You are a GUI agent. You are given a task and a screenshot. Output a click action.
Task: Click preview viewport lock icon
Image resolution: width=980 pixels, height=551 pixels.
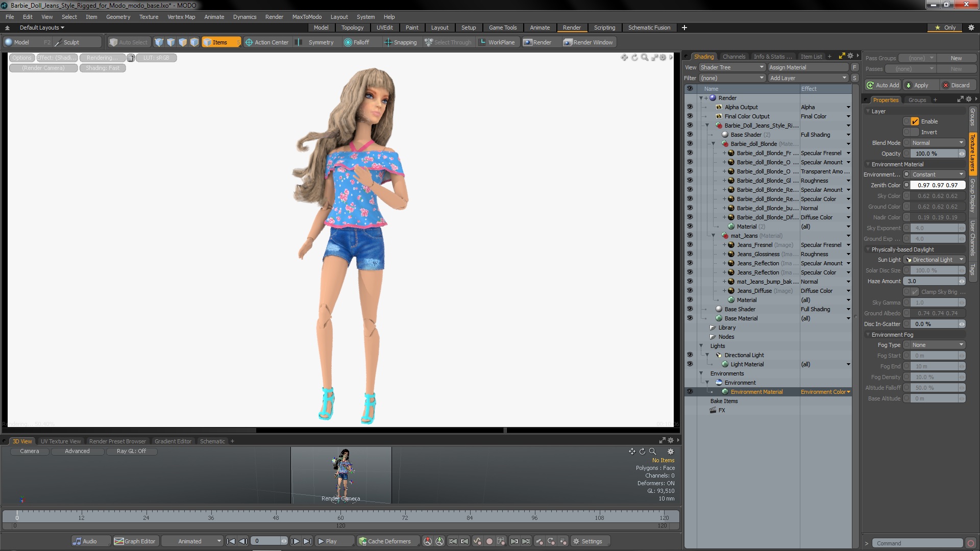pyautogui.click(x=131, y=58)
